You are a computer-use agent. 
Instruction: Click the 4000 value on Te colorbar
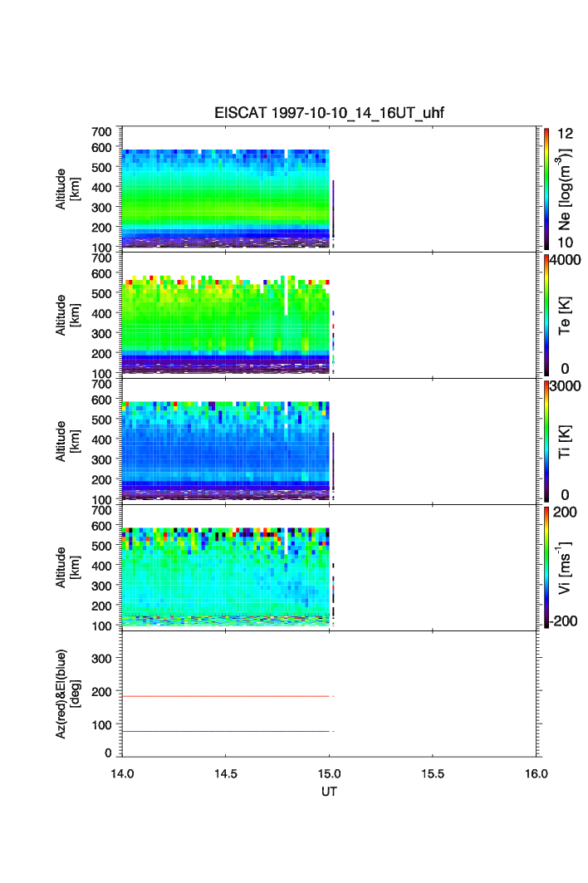coord(565,260)
